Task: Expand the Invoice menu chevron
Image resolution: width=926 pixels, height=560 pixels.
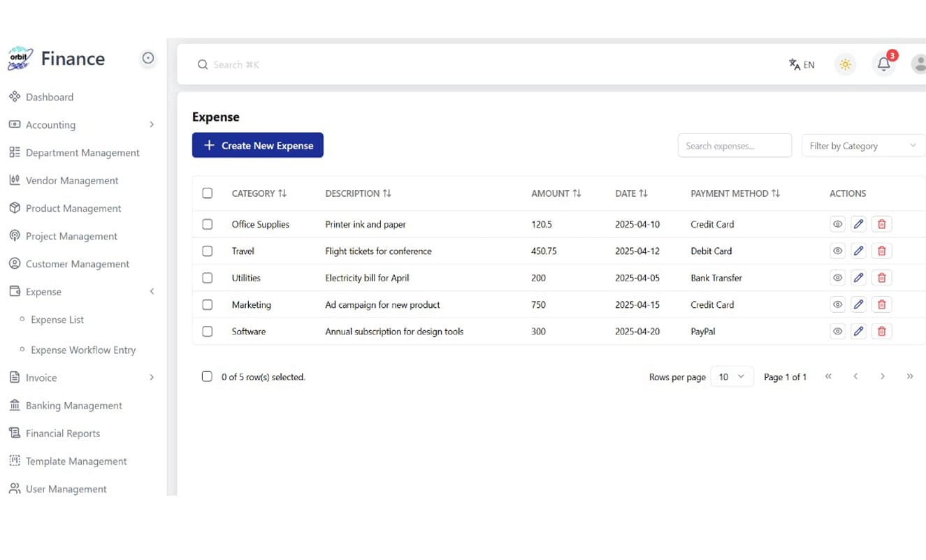Action: coord(152,378)
